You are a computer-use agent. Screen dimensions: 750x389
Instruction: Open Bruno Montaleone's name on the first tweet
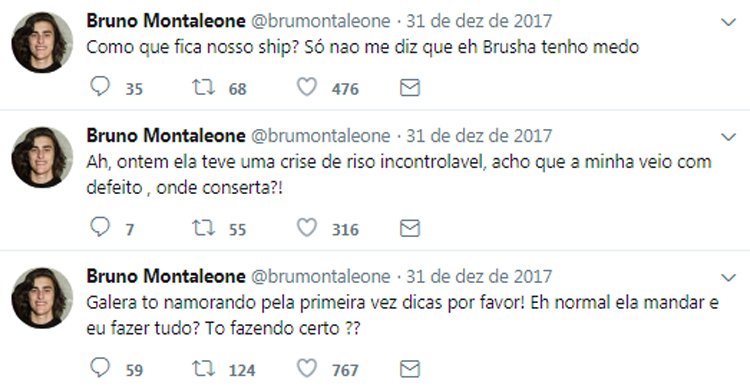pyautogui.click(x=166, y=21)
